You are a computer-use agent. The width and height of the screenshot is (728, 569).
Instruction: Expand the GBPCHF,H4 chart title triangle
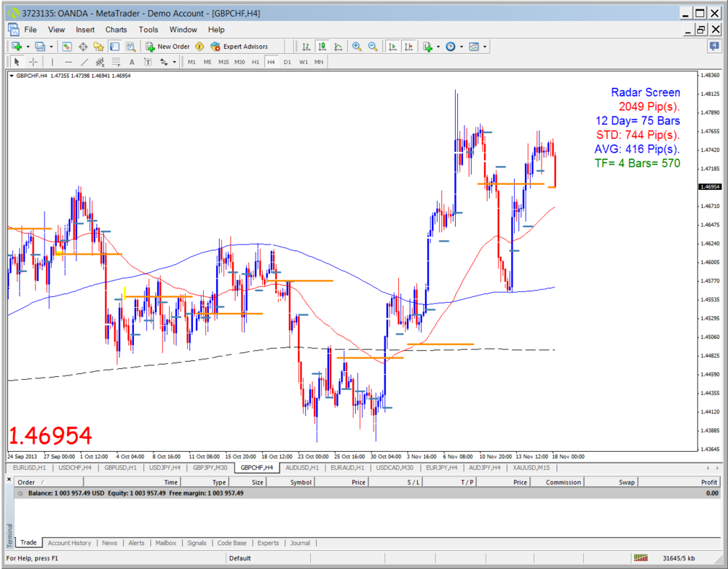[12, 76]
